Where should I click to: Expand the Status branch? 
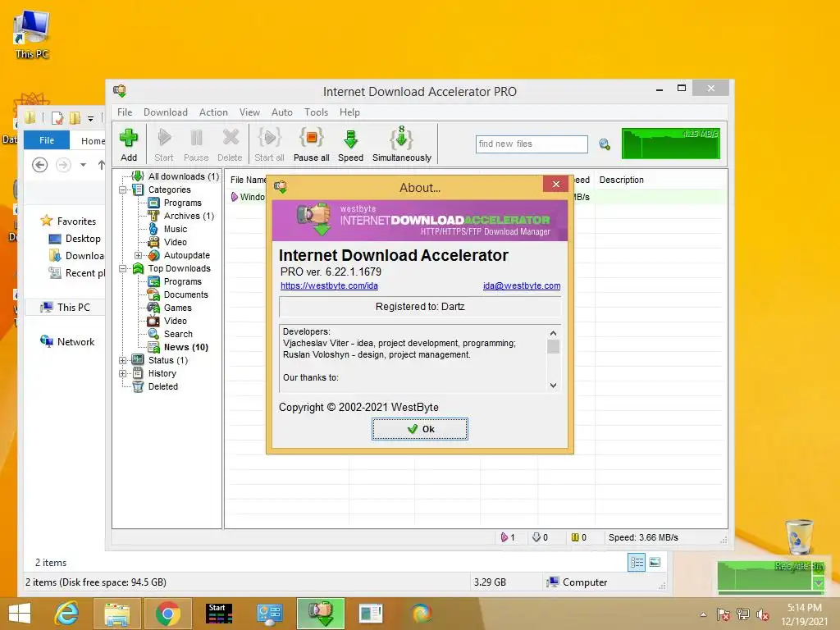(x=123, y=361)
